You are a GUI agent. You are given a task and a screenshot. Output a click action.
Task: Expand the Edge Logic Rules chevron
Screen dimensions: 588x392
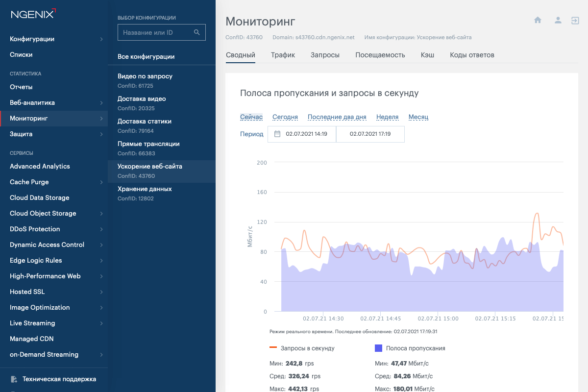pyautogui.click(x=101, y=261)
